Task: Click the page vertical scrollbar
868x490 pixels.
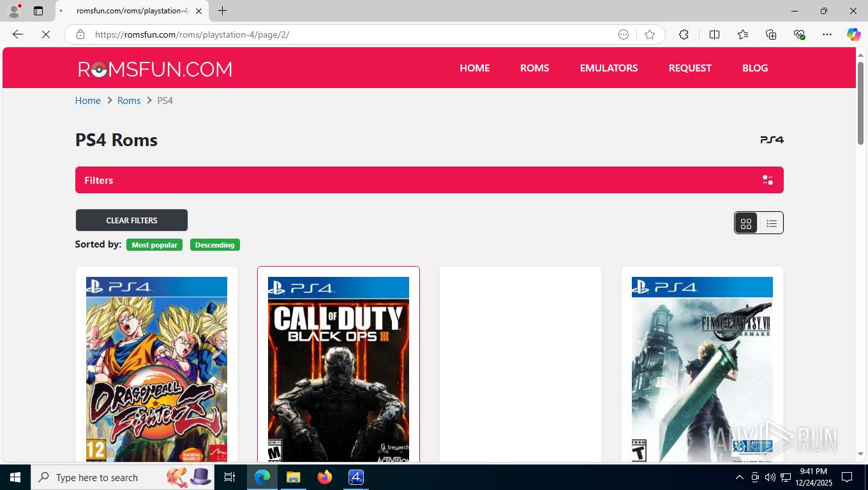Action: coord(860,104)
